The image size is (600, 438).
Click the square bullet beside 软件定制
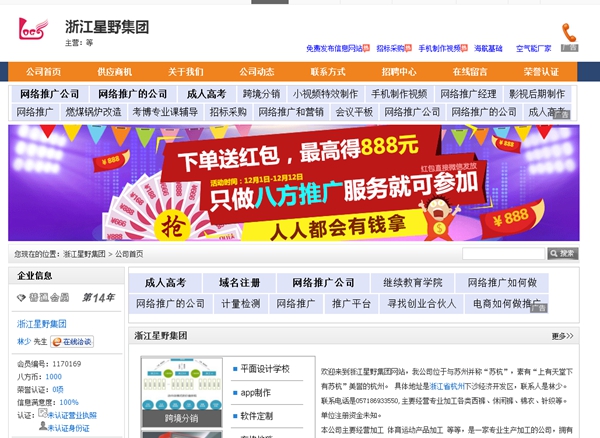(233, 415)
